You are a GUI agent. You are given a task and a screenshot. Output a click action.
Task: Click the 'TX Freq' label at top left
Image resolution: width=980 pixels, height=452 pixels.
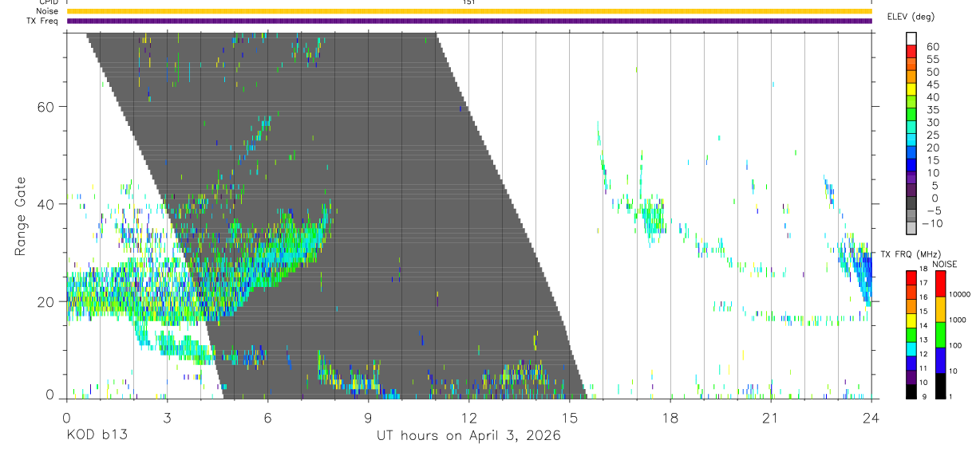coord(44,21)
